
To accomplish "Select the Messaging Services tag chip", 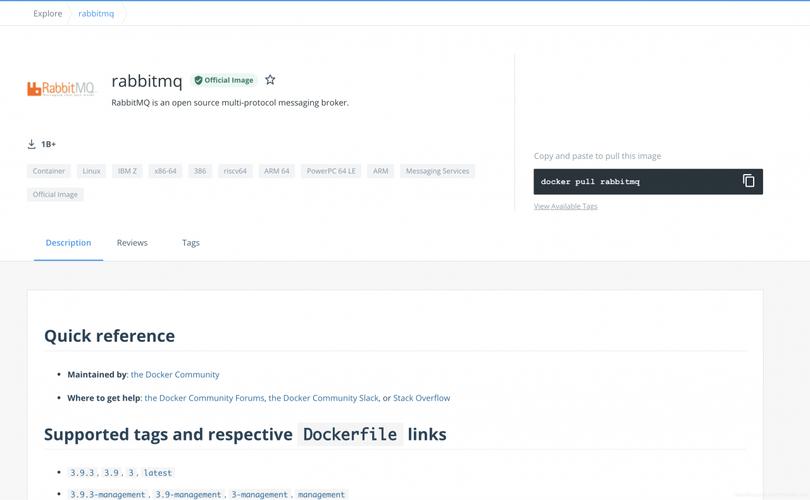I will point(437,171).
